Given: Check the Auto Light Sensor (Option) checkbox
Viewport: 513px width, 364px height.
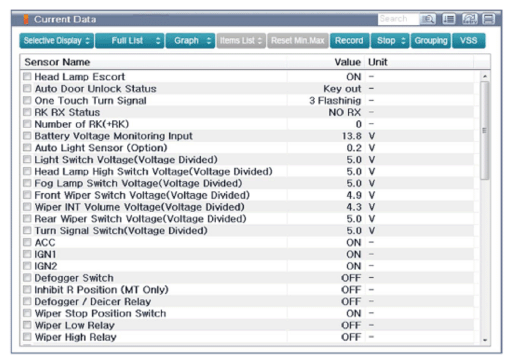Looking at the screenshot, I should (27, 147).
